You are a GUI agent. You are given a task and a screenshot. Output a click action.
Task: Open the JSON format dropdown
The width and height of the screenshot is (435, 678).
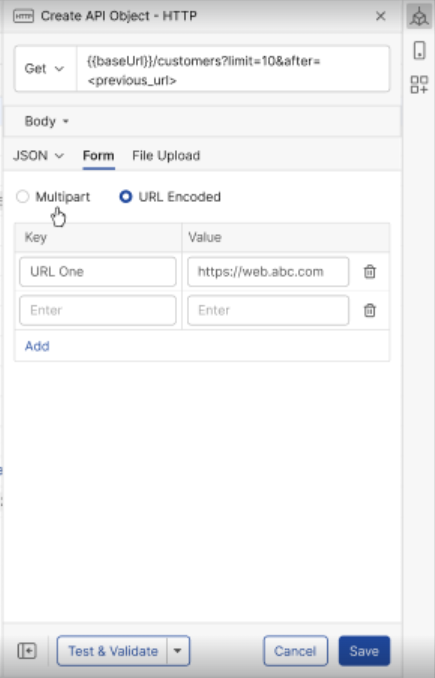(38, 156)
